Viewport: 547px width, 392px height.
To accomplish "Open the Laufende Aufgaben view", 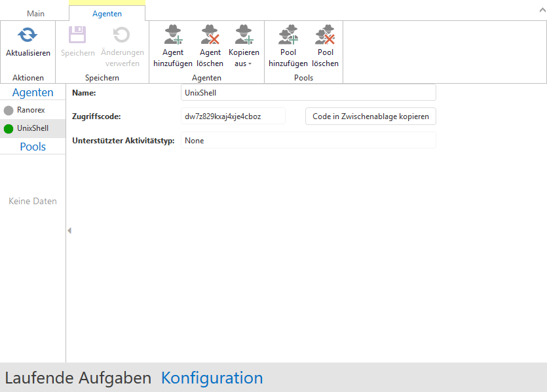I will pos(78,378).
